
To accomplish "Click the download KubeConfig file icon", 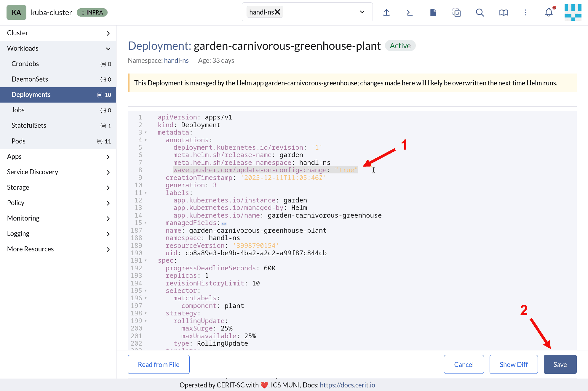I will [433, 12].
